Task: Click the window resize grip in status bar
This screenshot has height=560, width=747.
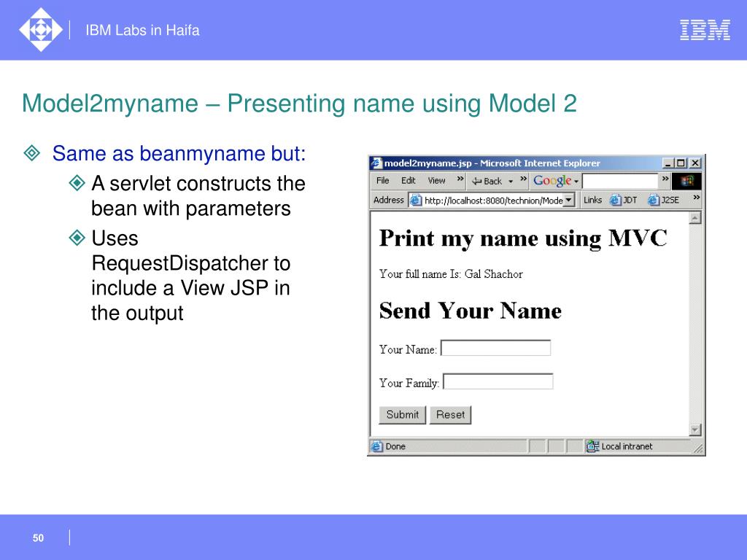Action: 698,448
